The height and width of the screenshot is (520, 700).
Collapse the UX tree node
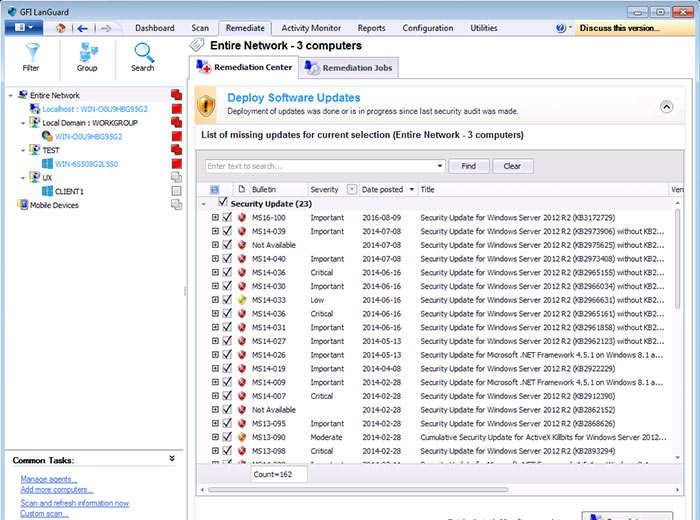coord(23,178)
